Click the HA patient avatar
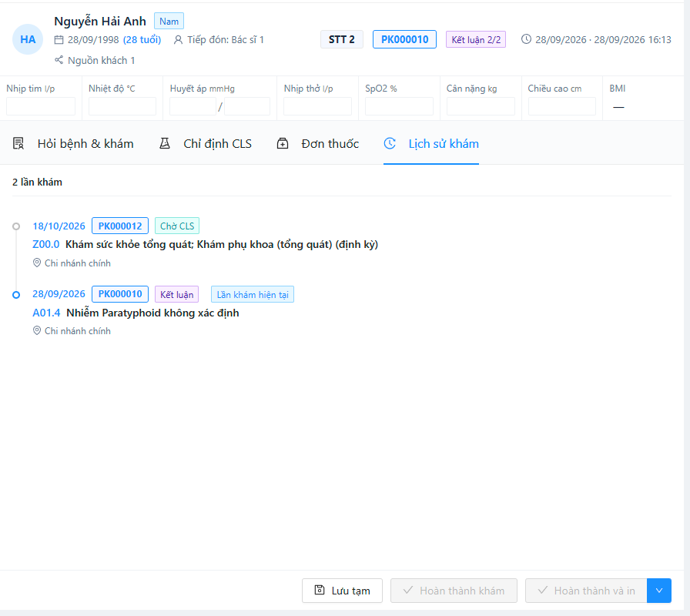The height and width of the screenshot is (616, 690). 28,39
